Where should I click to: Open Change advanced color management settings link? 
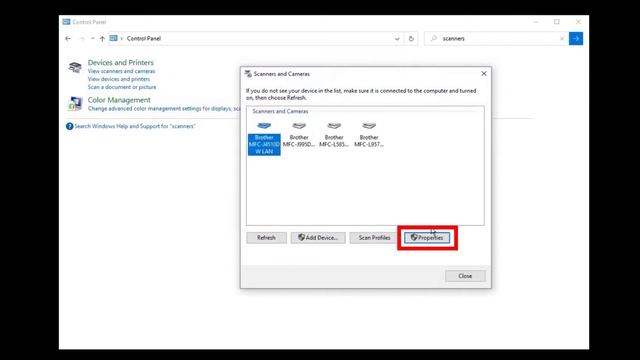point(164,109)
